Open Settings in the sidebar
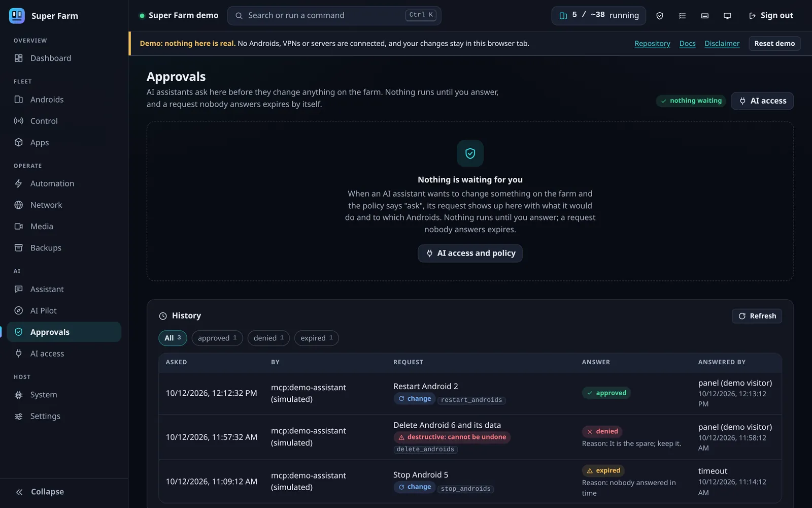This screenshot has height=508, width=812. coord(64,416)
